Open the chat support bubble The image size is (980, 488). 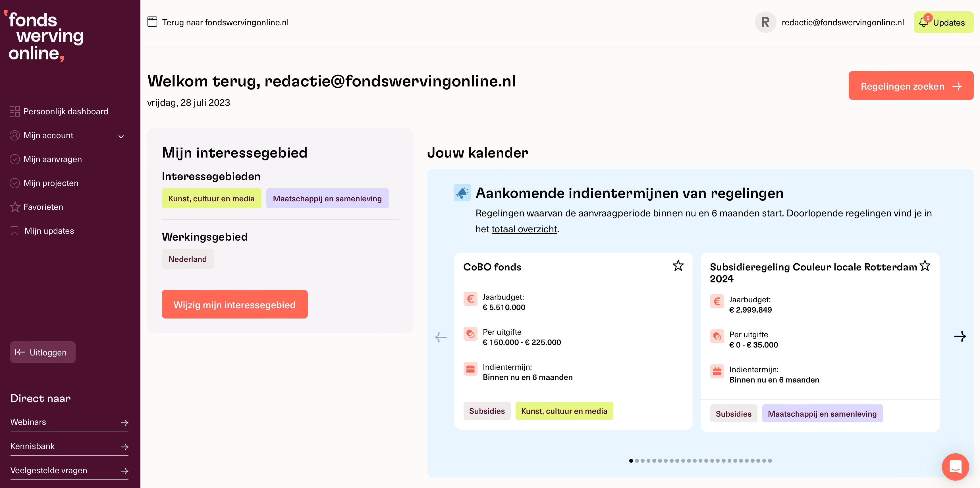955,467
